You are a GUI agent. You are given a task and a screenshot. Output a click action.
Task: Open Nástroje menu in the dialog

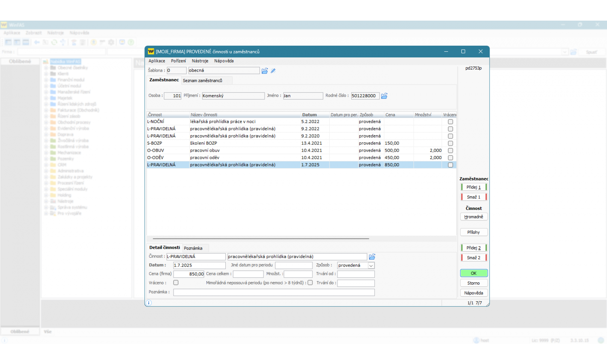click(x=200, y=61)
